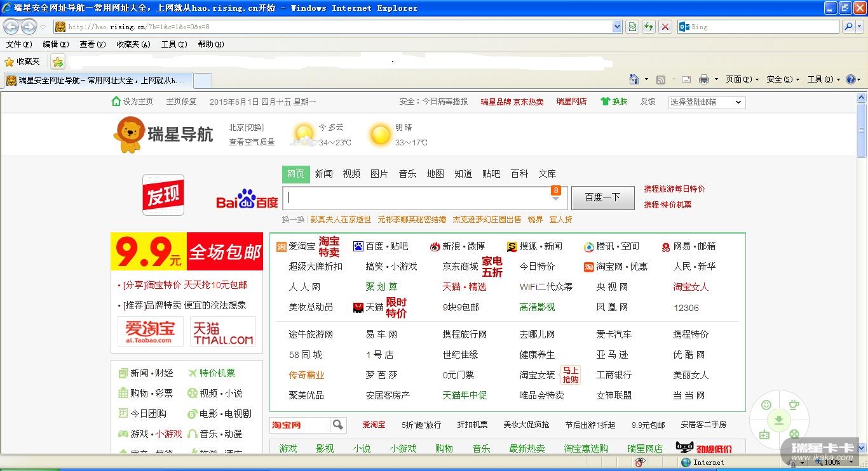This screenshot has width=868, height=471.
Task: Click the Read Mail envelope icon
Action: coord(686,79)
